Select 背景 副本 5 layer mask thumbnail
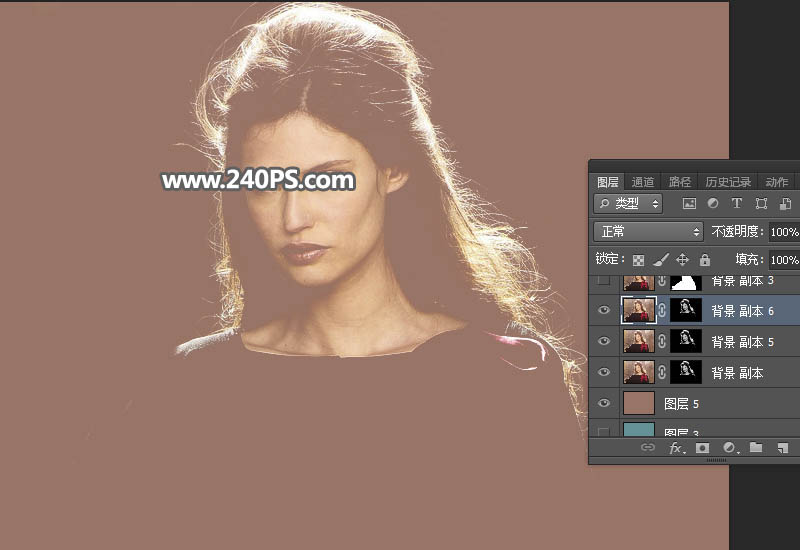Screen dimensions: 800x550 click(x=686, y=341)
